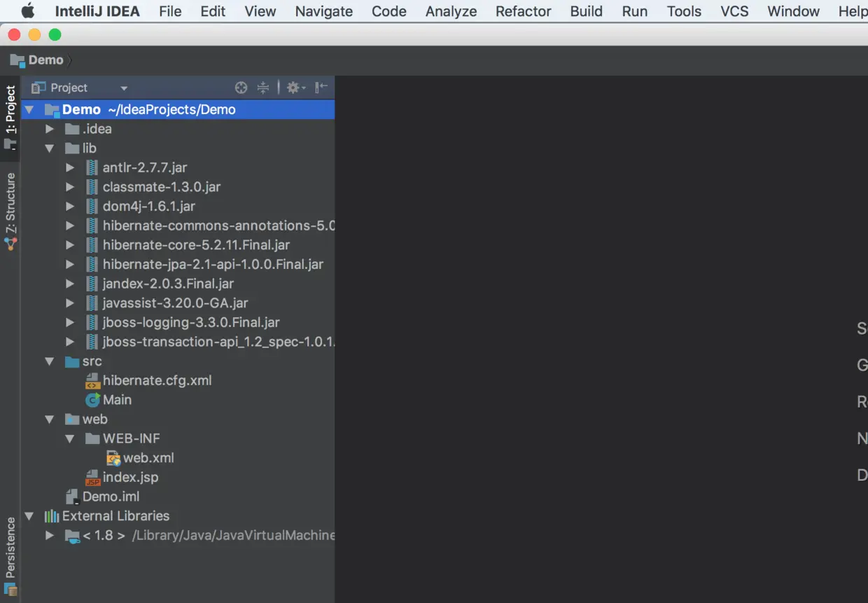Open the Persistence tool window tab

pos(10,557)
